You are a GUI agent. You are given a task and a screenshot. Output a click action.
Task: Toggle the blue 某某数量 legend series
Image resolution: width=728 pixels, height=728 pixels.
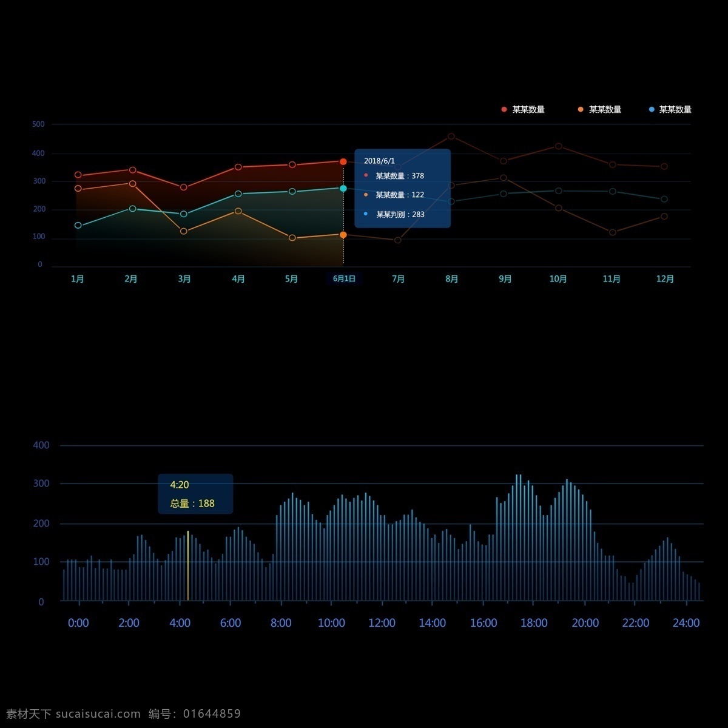tap(670, 110)
